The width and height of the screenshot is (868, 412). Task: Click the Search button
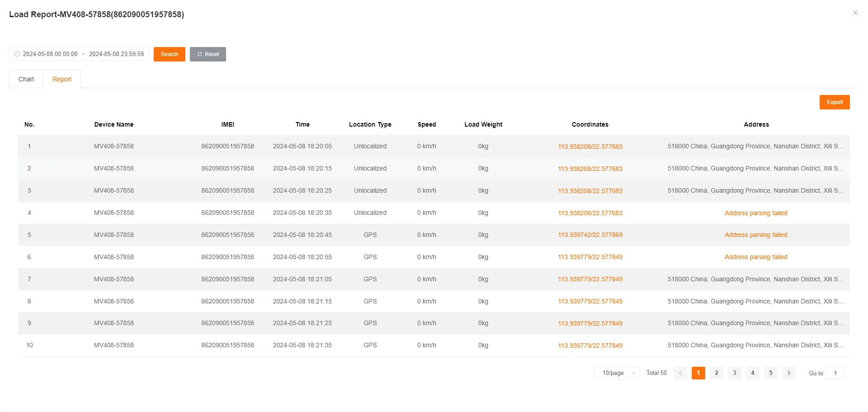pyautogui.click(x=169, y=54)
